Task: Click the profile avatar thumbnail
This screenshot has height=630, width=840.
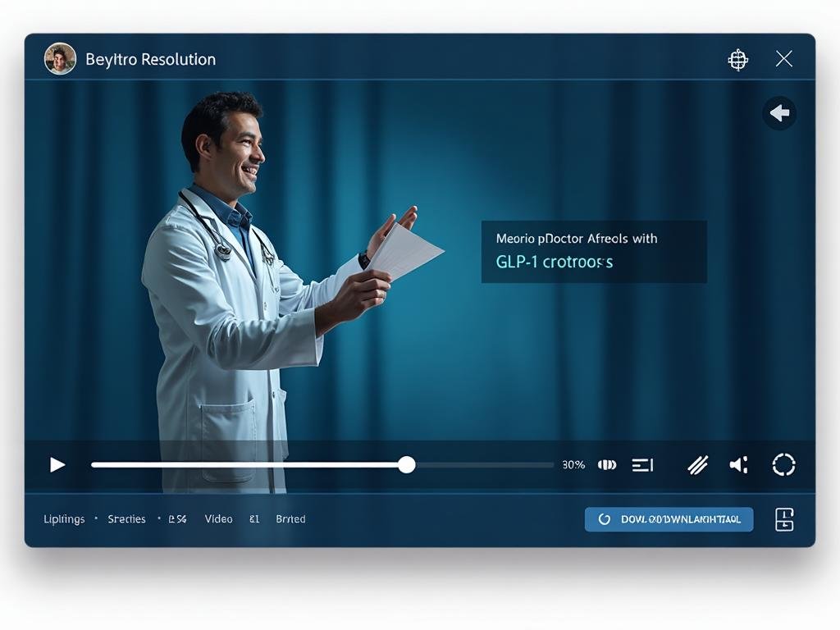Action: 60,59
